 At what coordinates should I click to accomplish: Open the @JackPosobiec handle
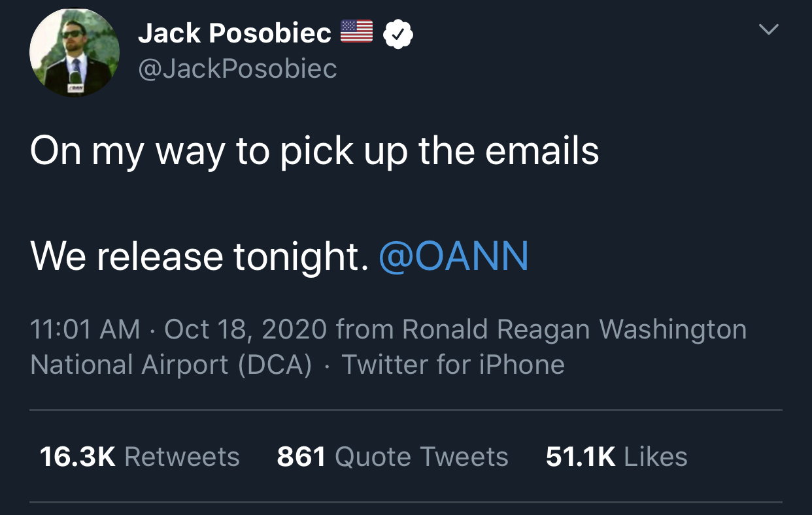click(237, 69)
